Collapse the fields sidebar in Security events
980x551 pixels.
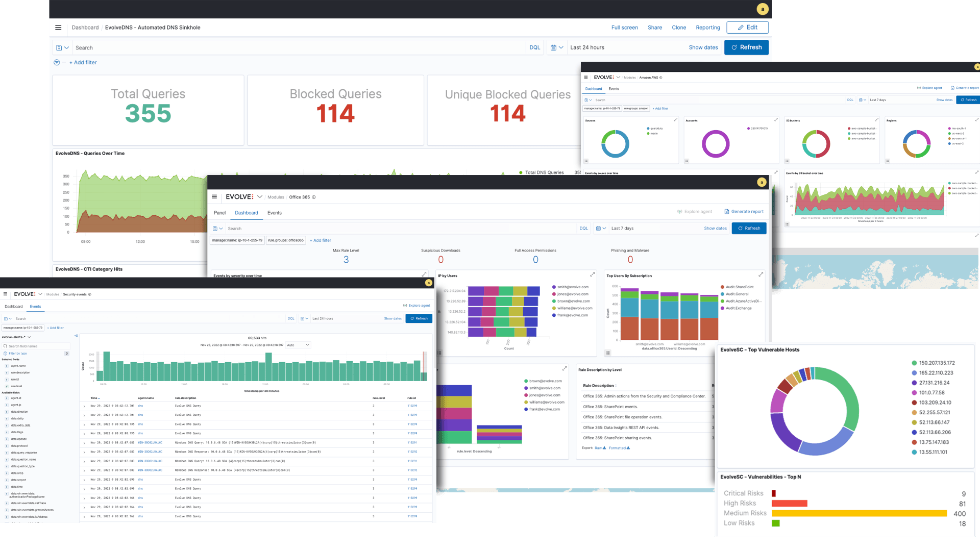[x=76, y=336]
